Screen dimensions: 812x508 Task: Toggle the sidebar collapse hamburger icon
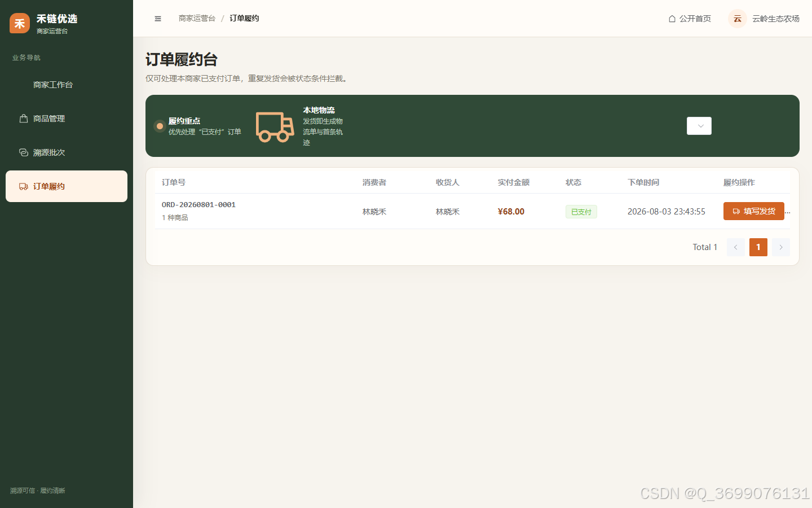coord(158,19)
